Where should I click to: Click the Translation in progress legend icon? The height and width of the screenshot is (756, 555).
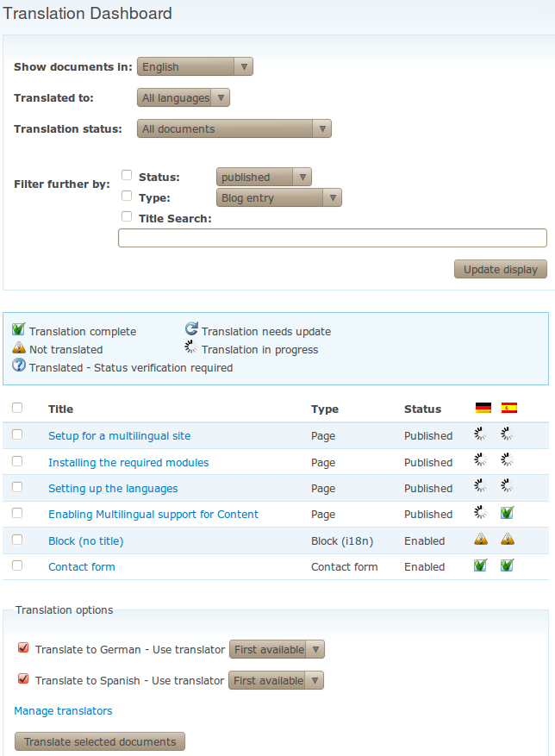tap(191, 347)
